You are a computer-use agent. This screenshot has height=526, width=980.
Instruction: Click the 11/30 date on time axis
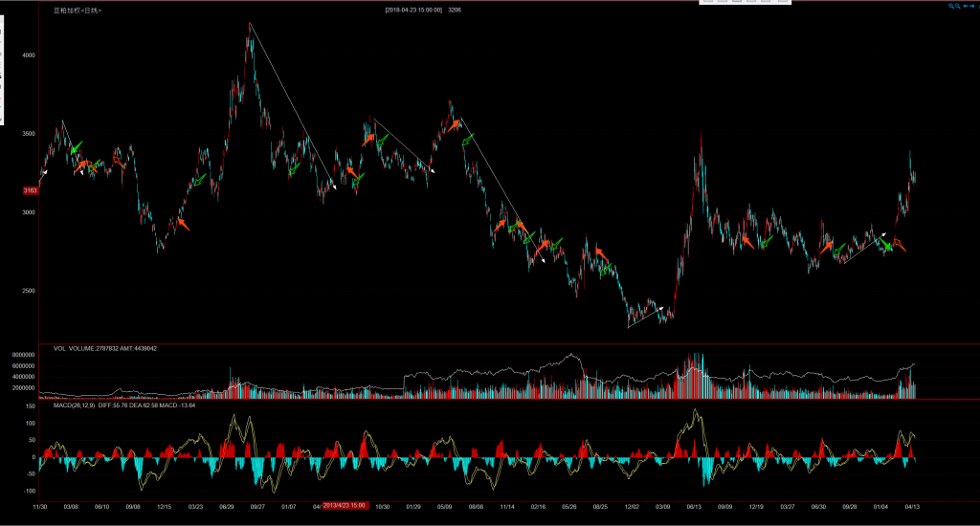40,506
